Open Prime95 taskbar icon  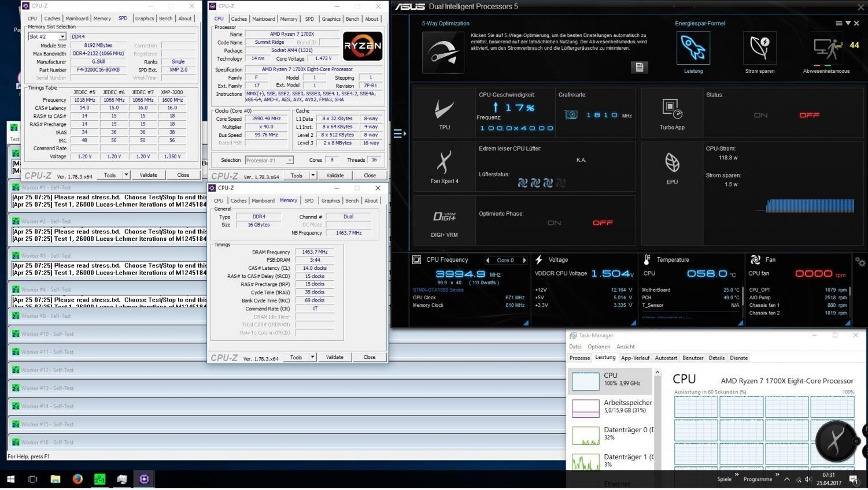tap(99, 479)
